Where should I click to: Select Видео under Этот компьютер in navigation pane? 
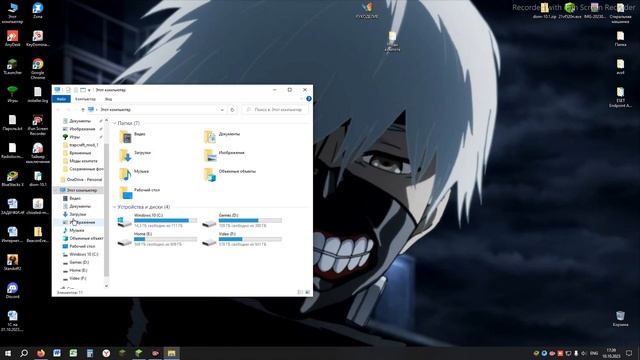pyautogui.click(x=72, y=198)
